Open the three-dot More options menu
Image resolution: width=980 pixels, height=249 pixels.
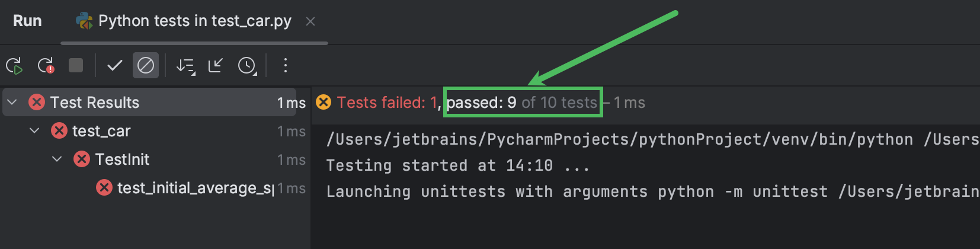pyautogui.click(x=286, y=65)
